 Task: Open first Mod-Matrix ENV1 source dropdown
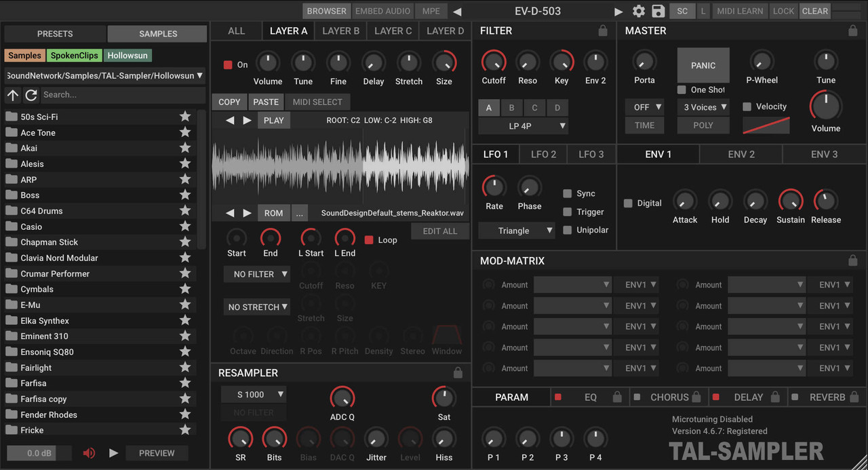637,285
